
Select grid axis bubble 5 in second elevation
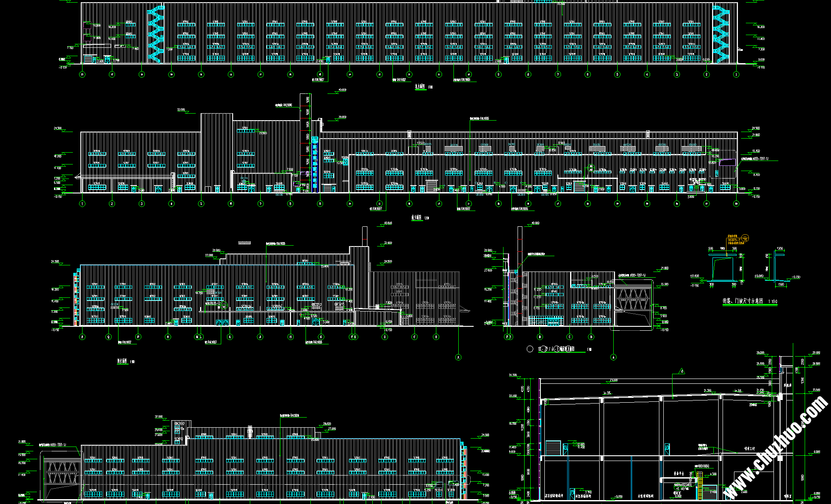coord(201,204)
